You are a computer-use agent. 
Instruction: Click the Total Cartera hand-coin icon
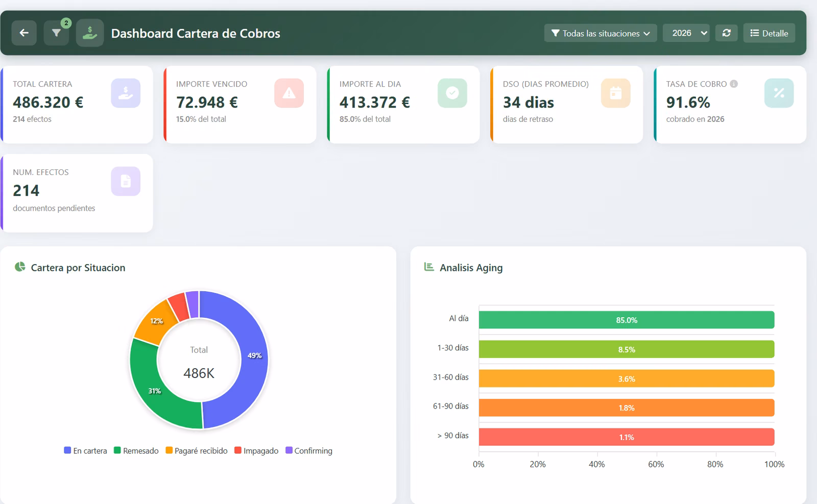click(x=126, y=93)
